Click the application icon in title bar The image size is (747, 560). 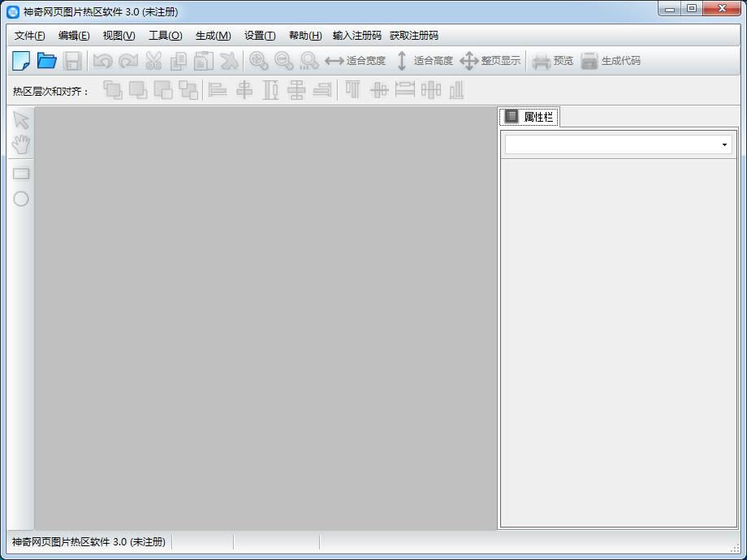(13, 12)
